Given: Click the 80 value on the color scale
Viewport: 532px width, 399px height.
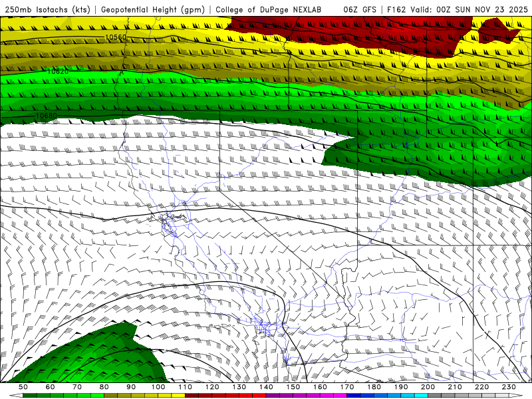Looking at the screenshot, I should tap(104, 387).
